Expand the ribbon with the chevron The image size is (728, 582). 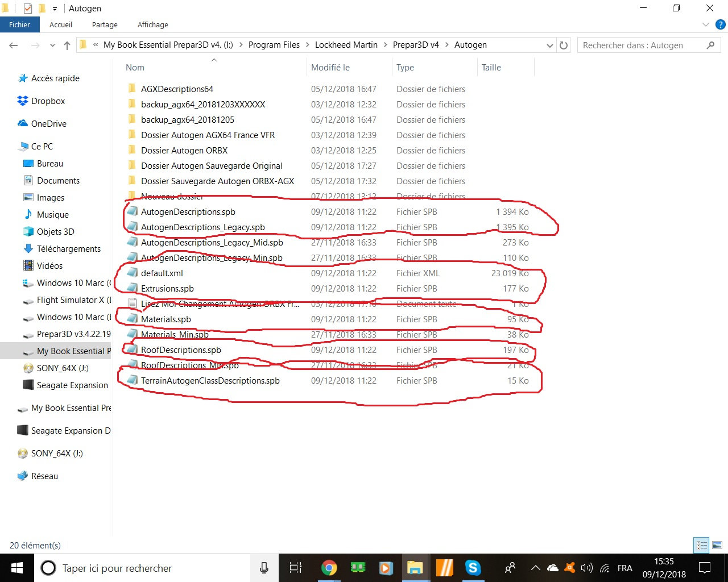[706, 24]
